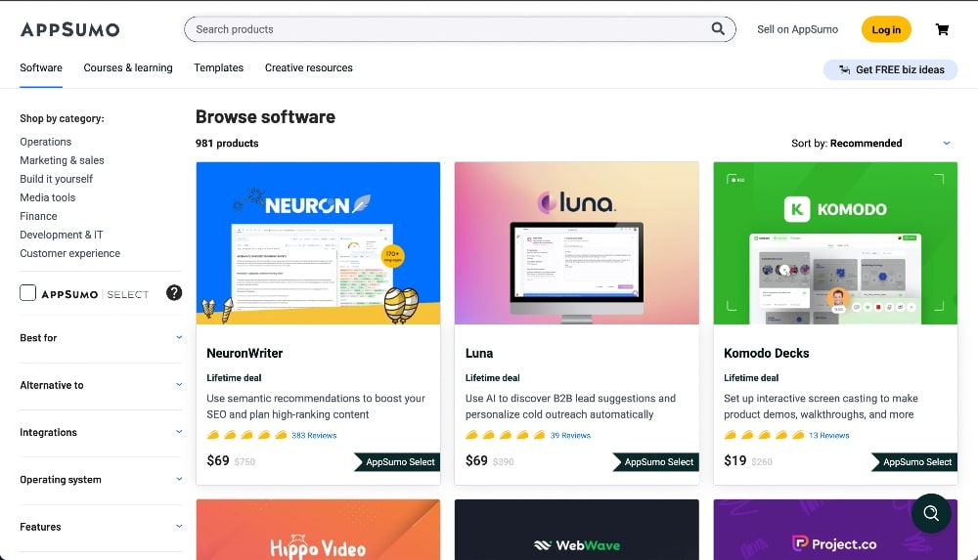
Task: Click the icon in Get FREE biz ideas
Action: click(845, 69)
